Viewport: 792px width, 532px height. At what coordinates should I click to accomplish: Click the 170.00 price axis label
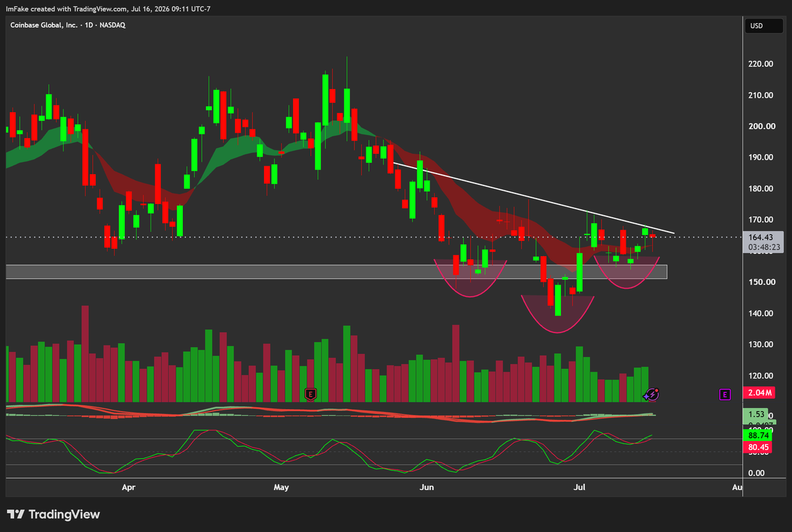pyautogui.click(x=761, y=220)
